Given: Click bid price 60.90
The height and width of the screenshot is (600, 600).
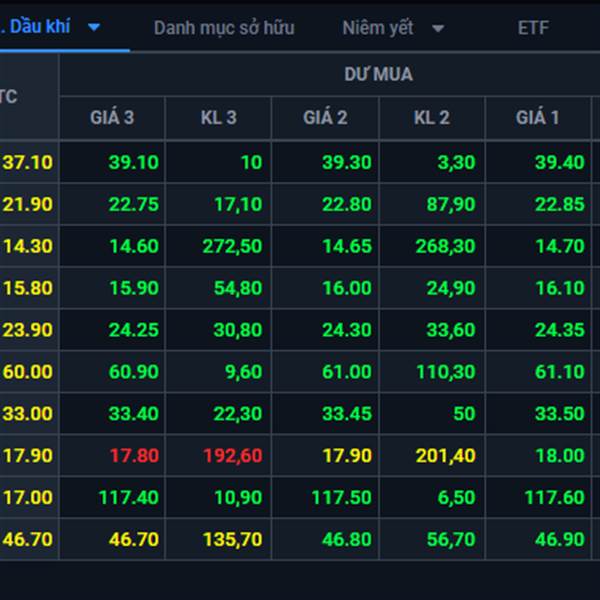Looking at the screenshot, I should pos(134,372).
